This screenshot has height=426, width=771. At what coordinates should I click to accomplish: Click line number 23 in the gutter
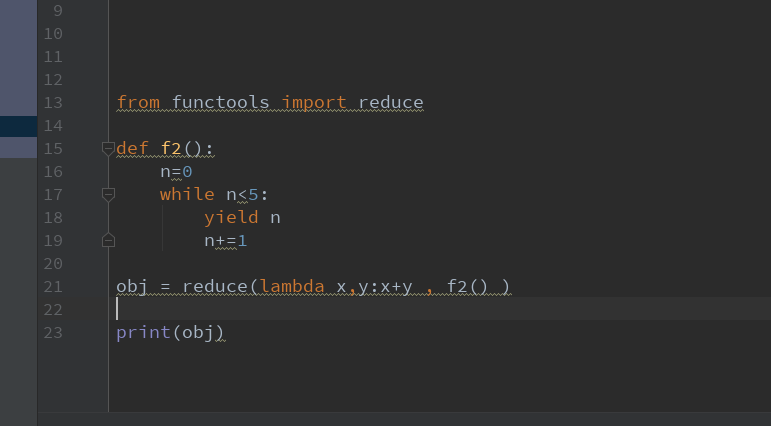coord(53,333)
